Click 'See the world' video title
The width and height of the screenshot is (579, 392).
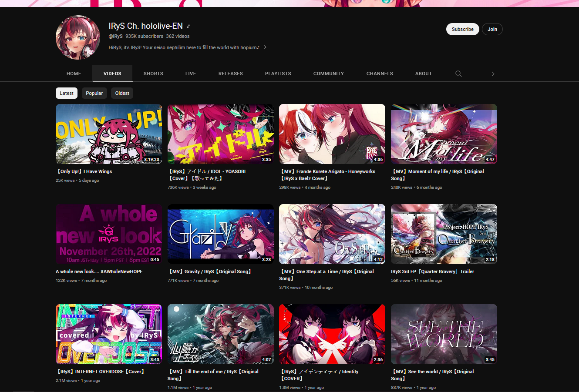pos(432,375)
